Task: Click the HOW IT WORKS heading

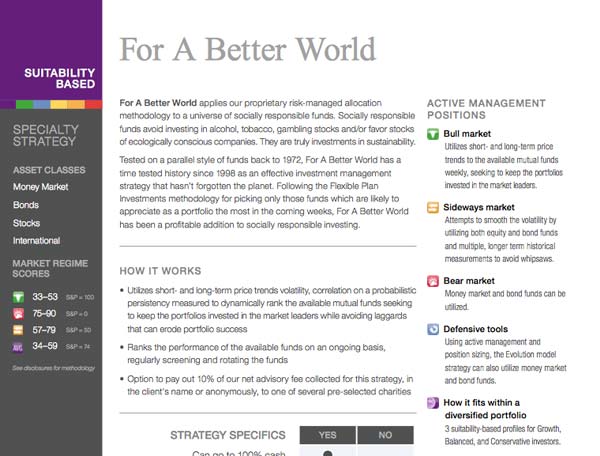Action: coord(160,271)
